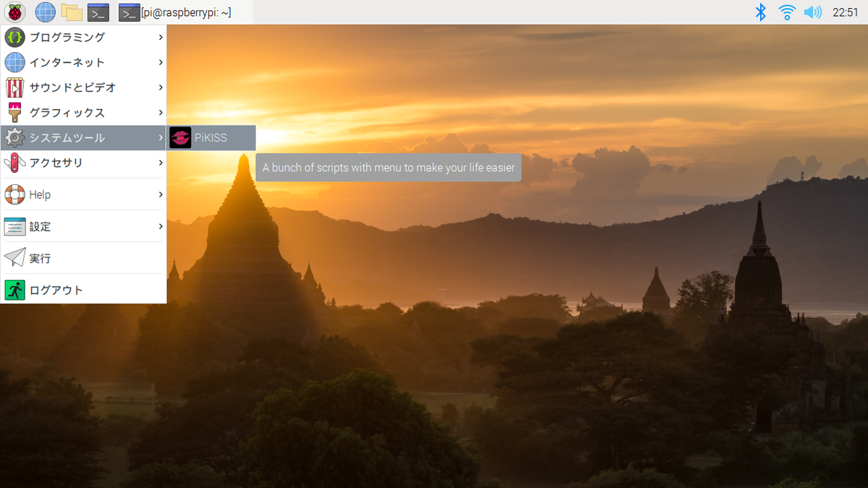868x488 pixels.
Task: Click the 設定 preferences panel icon
Action: click(x=14, y=226)
